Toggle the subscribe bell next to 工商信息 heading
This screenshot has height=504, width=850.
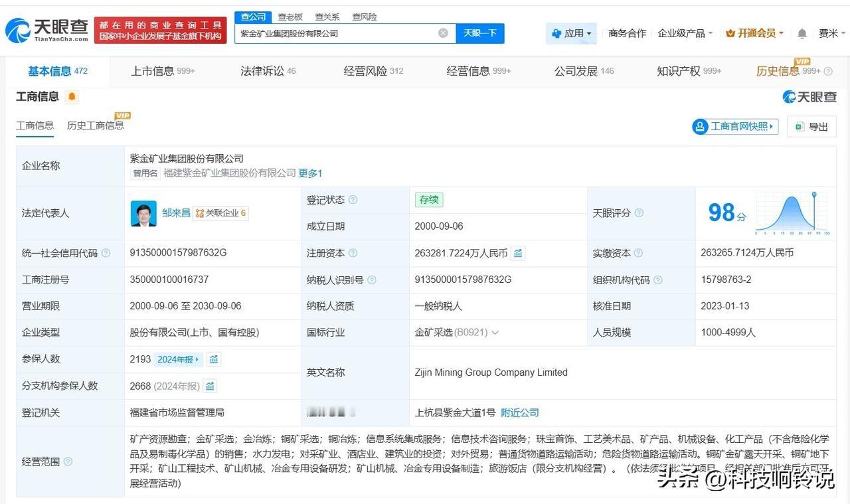click(x=72, y=96)
